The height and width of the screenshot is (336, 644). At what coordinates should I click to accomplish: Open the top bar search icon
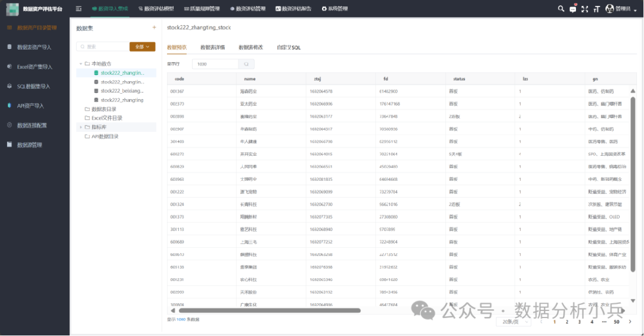click(x=561, y=8)
